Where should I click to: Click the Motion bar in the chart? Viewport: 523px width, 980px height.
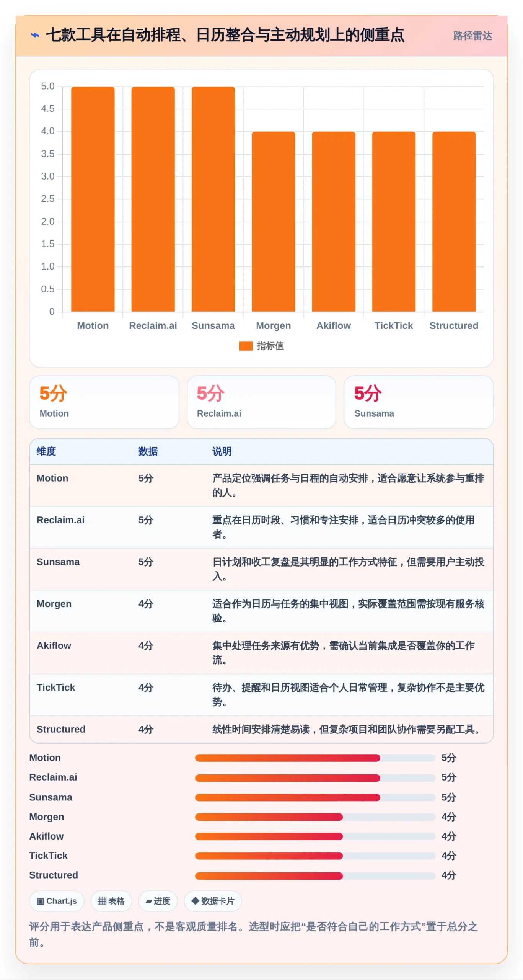tap(93, 199)
